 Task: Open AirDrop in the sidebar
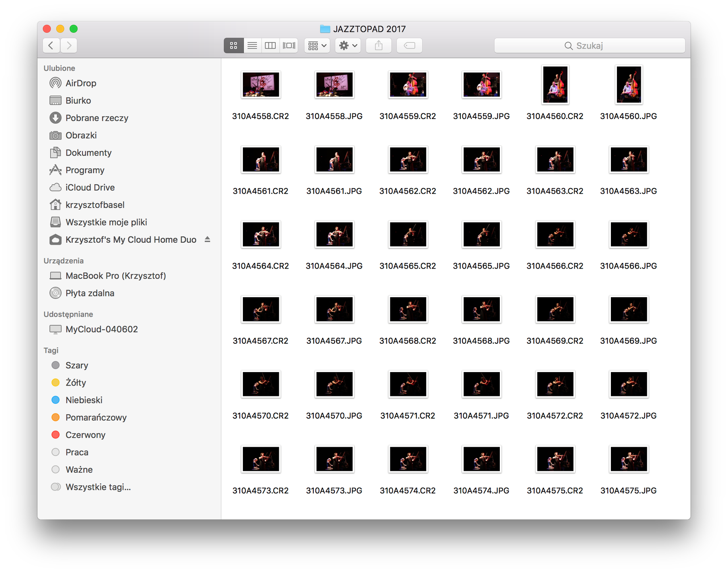(73, 83)
